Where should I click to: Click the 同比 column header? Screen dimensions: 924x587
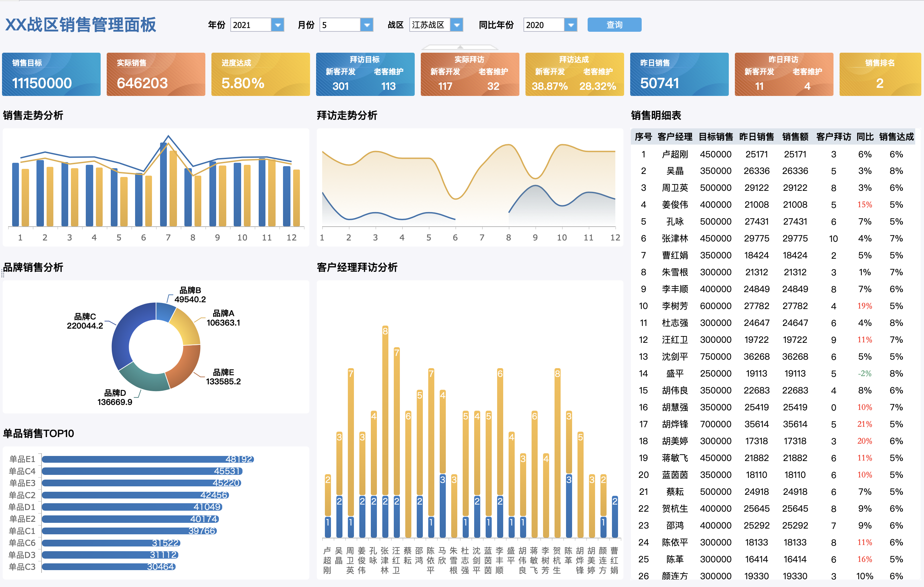[865, 136]
